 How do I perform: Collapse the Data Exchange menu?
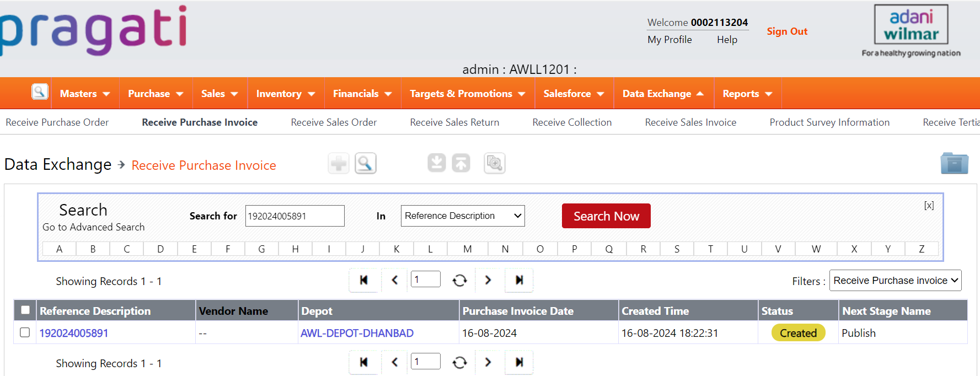pyautogui.click(x=663, y=94)
